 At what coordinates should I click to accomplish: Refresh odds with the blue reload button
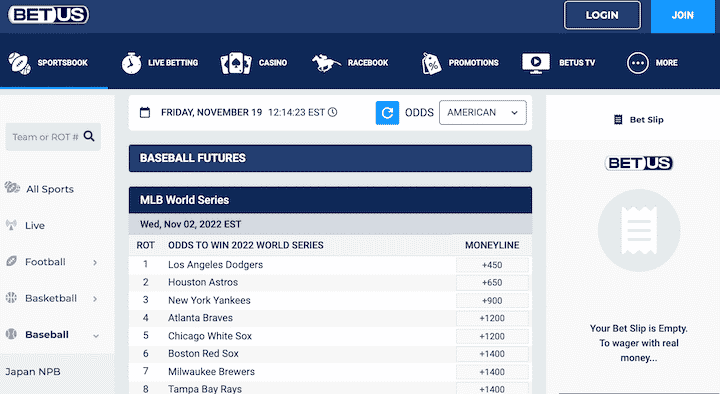click(x=387, y=113)
